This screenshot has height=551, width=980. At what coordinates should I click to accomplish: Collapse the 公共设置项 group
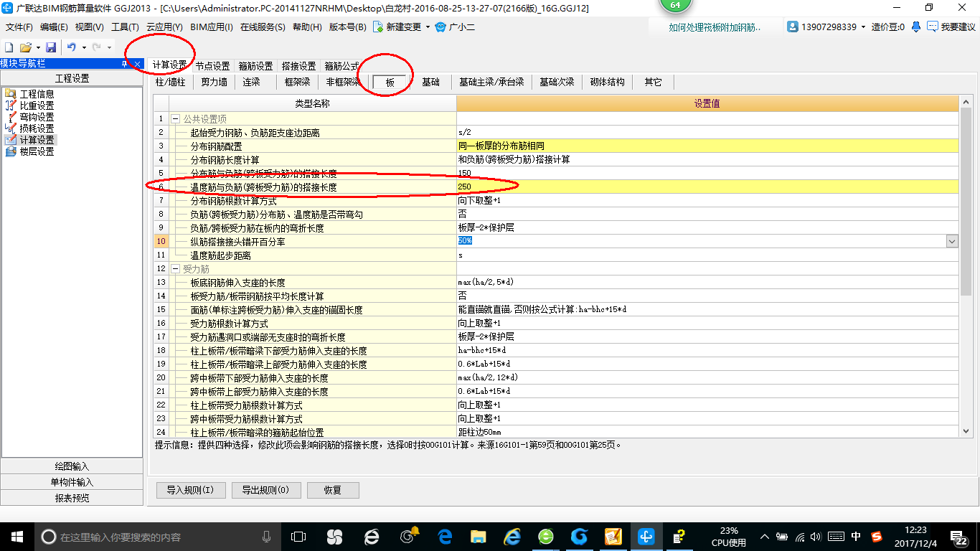tap(175, 119)
